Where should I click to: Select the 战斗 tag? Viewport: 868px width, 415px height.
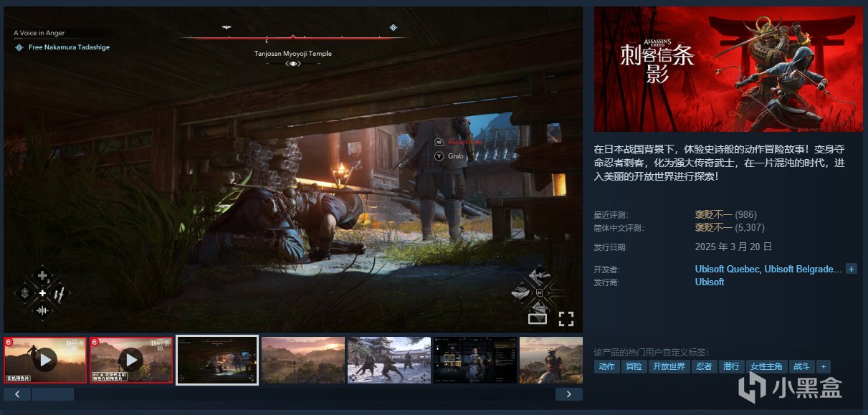pyautogui.click(x=801, y=366)
